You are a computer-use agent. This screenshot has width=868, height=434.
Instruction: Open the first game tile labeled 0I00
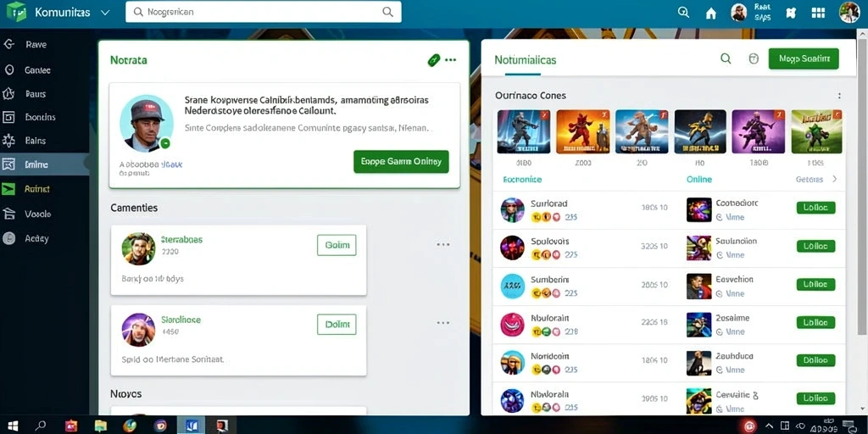pyautogui.click(x=524, y=131)
